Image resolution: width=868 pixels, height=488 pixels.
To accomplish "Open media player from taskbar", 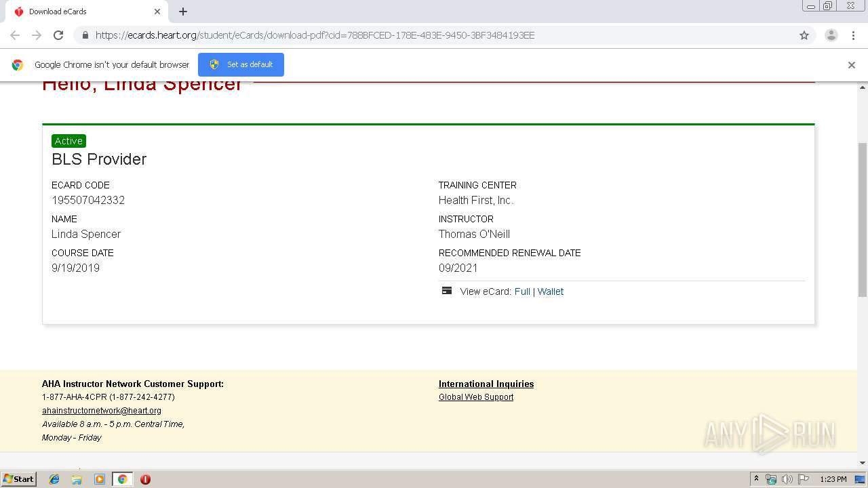I will (x=100, y=479).
